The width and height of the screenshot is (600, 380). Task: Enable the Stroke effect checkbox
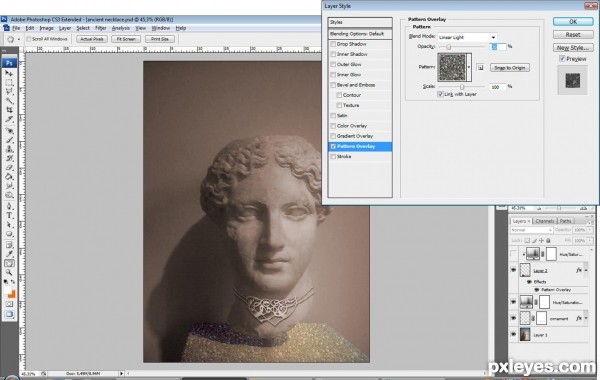click(333, 157)
